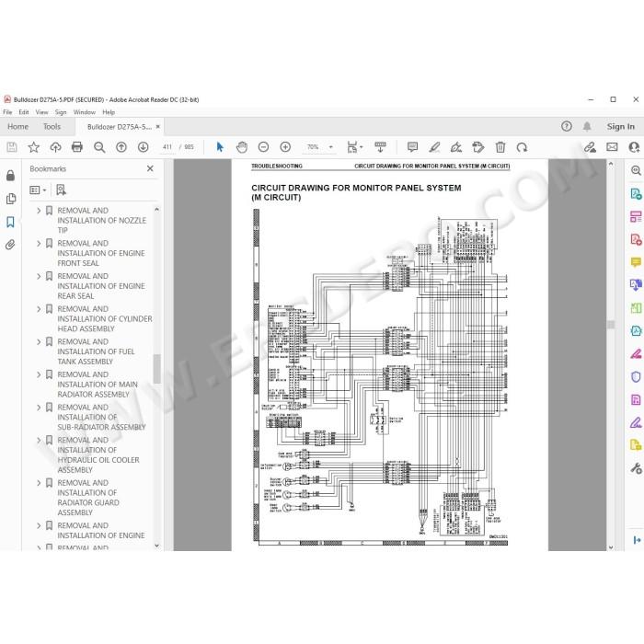Open the Sign document tool

456,147
